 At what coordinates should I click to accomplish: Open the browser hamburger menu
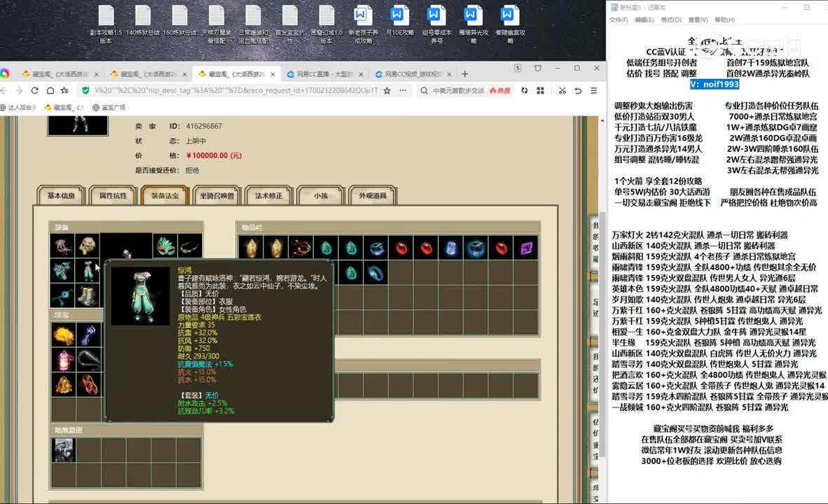593,91
